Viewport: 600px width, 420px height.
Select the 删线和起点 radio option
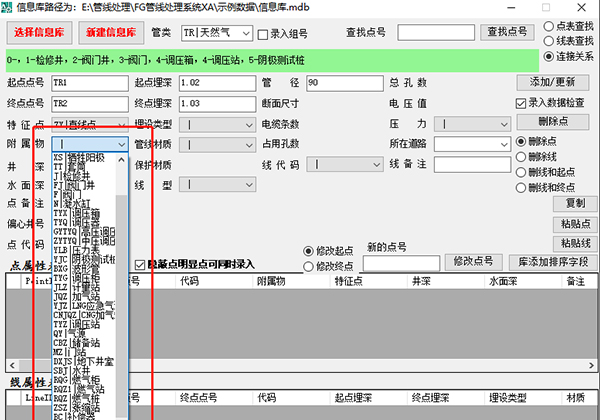[x=523, y=171]
